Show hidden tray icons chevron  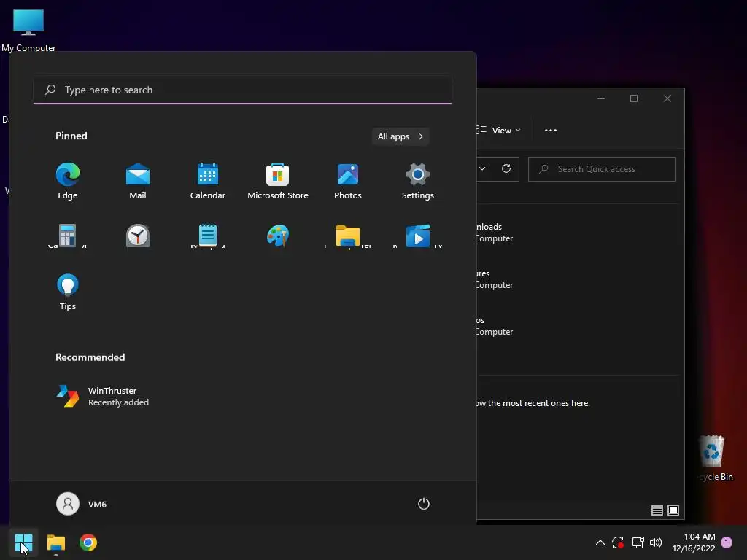(600, 542)
